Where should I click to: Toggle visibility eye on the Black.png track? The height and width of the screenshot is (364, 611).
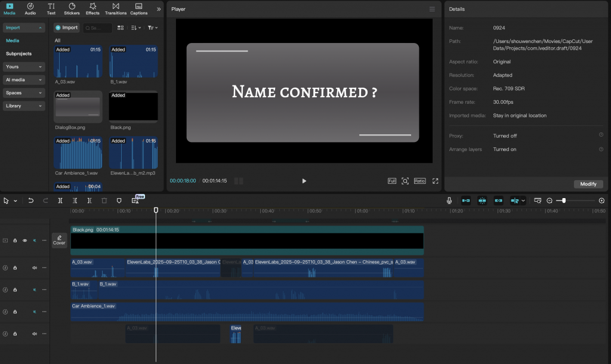(x=25, y=240)
